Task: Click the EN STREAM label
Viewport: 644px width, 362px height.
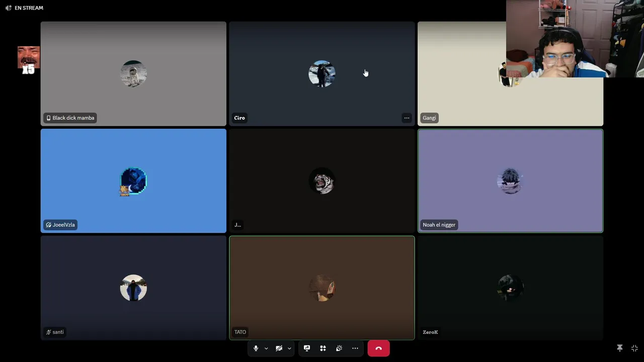Action: [29, 8]
